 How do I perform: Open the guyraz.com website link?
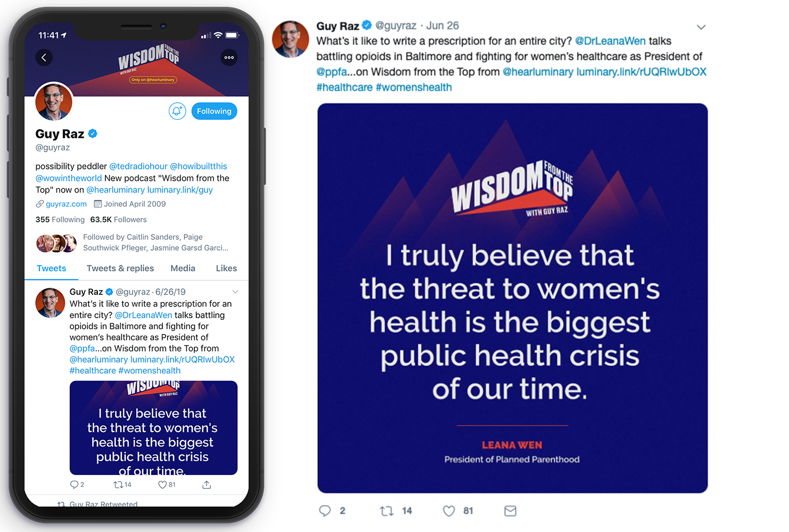click(66, 204)
